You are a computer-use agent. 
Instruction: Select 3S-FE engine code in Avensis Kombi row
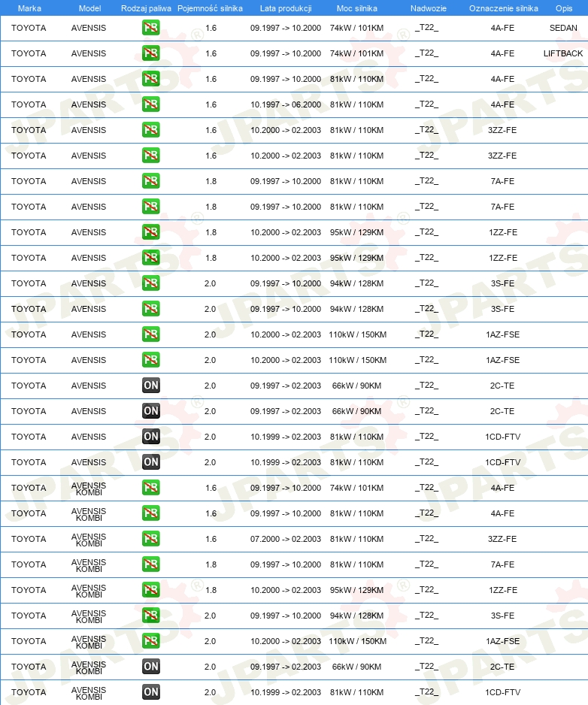502,616
